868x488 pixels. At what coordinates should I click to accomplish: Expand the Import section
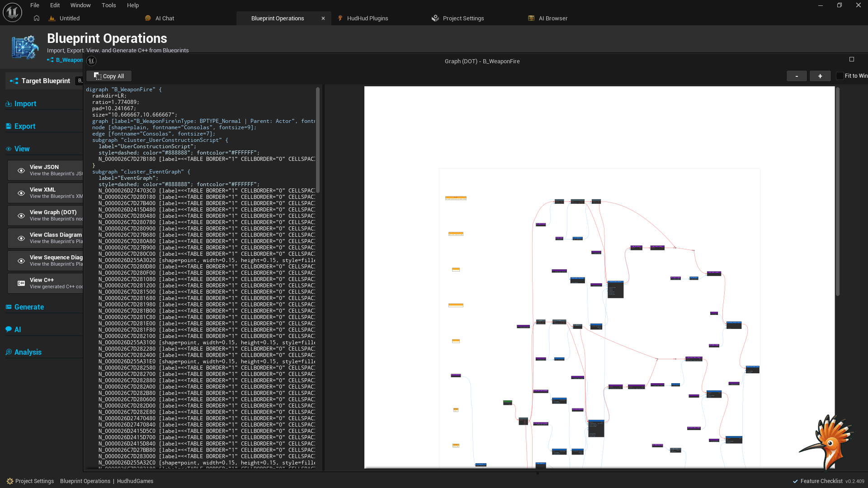point(25,104)
